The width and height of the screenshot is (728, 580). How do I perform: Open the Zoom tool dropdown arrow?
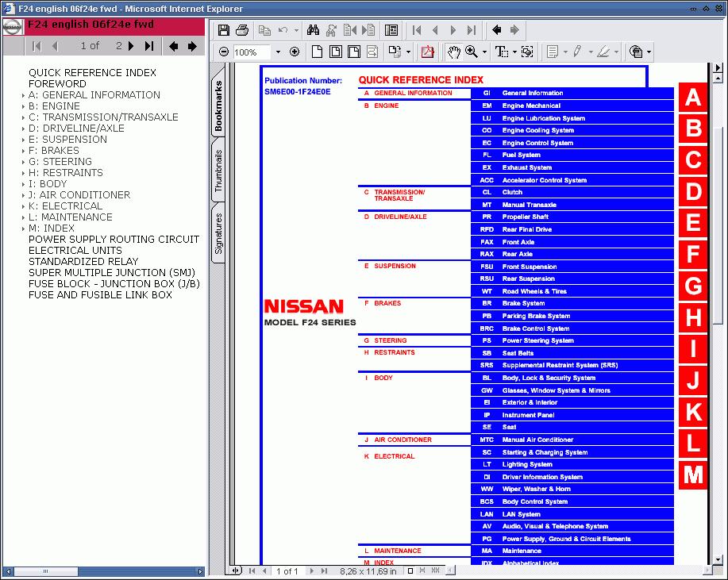485,52
